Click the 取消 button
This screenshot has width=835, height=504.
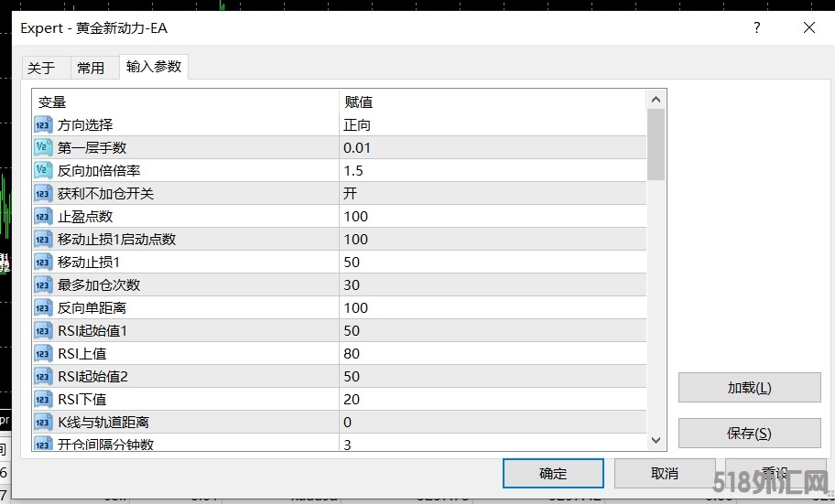(x=665, y=473)
